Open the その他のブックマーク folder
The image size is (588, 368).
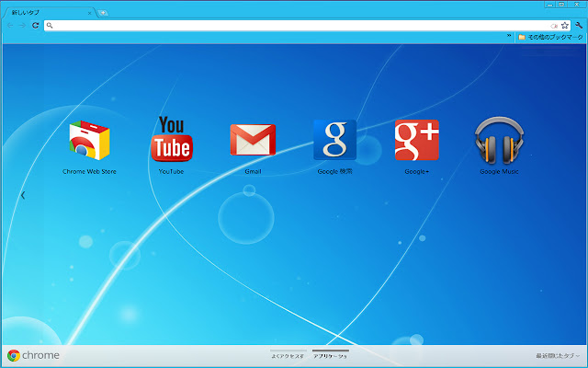point(550,37)
